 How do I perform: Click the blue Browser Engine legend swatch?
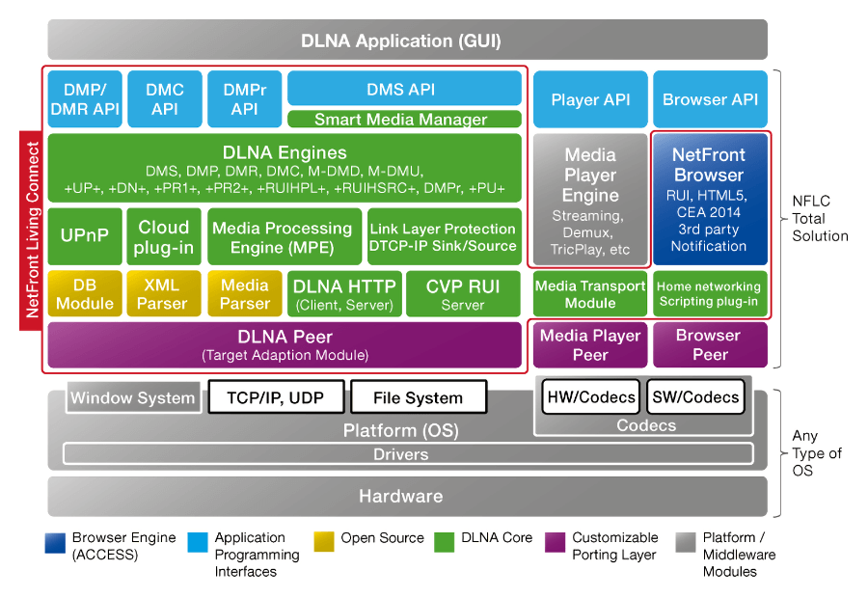pos(56,538)
